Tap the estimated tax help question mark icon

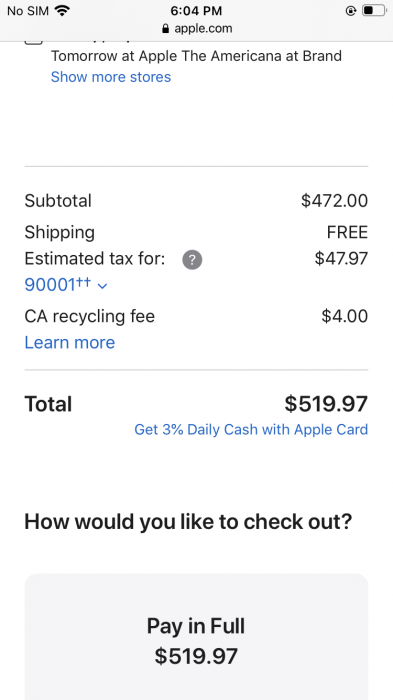(192, 259)
